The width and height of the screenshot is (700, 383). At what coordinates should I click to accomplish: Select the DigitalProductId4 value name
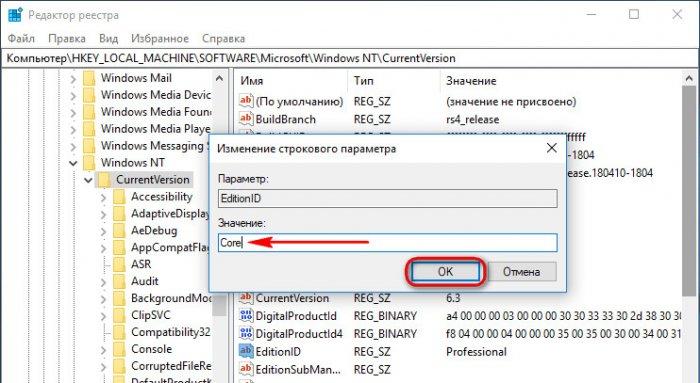pos(299,334)
